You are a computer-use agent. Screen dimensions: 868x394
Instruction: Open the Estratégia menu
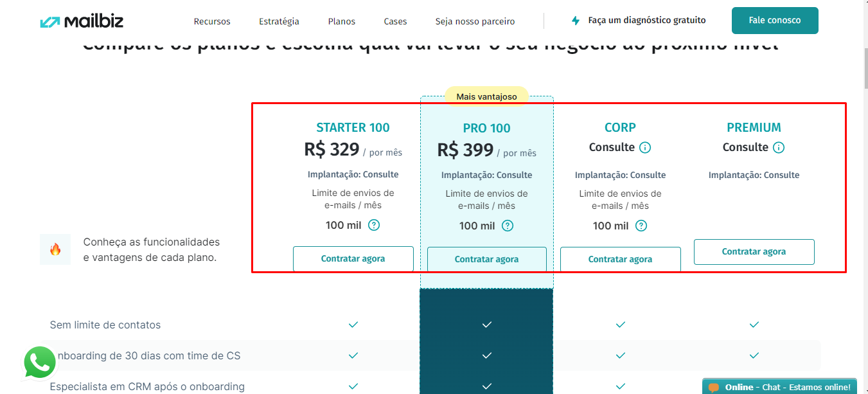(x=279, y=21)
